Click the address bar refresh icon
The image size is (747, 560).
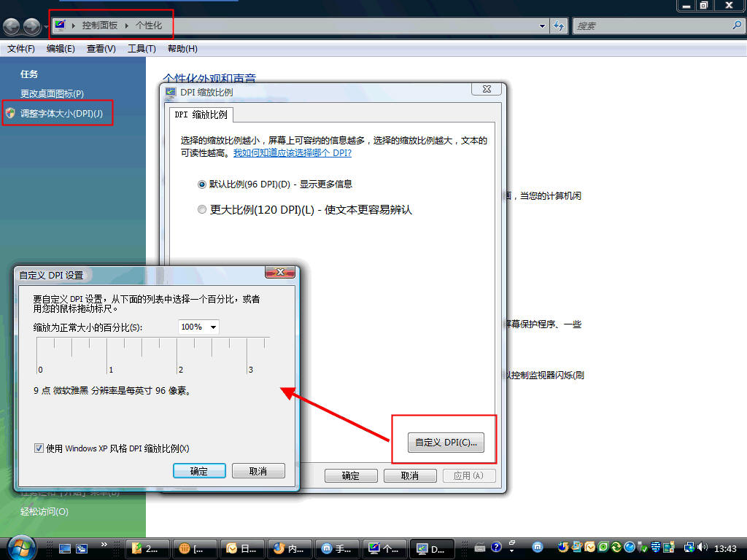(x=559, y=26)
